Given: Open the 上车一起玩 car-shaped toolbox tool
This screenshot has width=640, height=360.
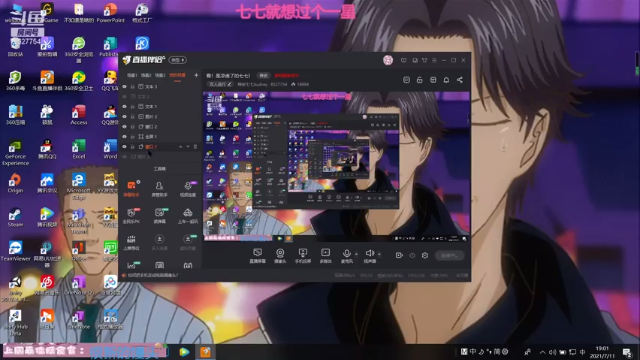Looking at the screenshot, I should tap(188, 216).
